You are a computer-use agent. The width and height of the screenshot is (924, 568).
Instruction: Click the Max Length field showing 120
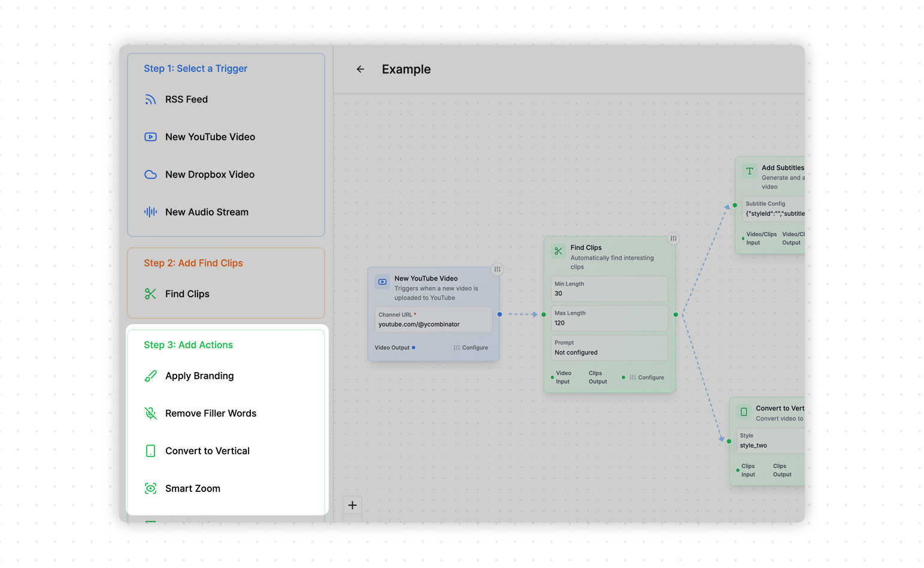coord(610,319)
